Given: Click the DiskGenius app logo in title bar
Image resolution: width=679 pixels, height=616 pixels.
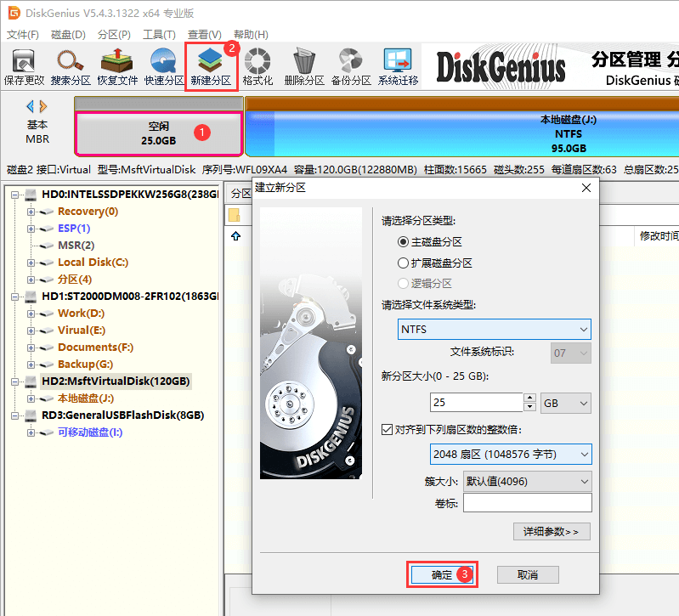Looking at the screenshot, I should [14, 13].
